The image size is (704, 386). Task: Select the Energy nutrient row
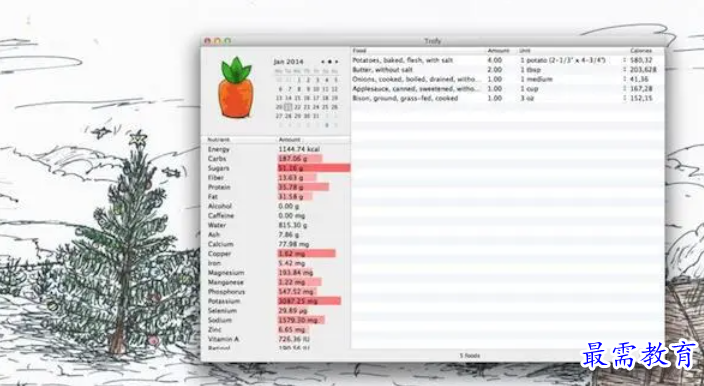point(276,149)
